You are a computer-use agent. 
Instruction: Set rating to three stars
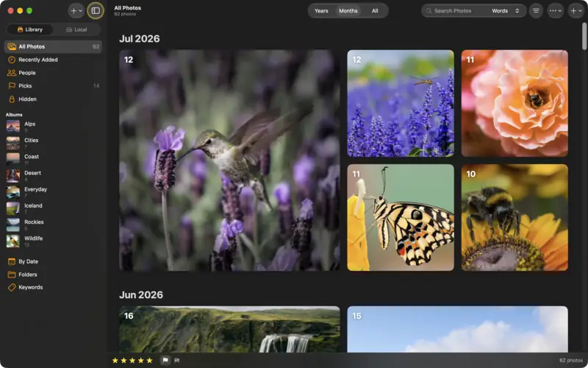(132, 361)
